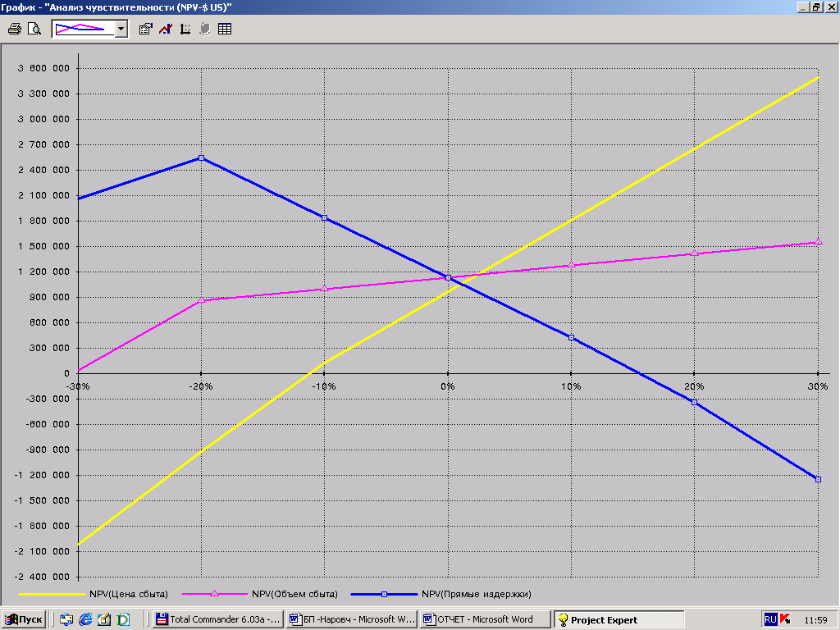Click the 3 600 000 axis label
Image resolution: width=840 pixels, height=630 pixels.
point(43,68)
